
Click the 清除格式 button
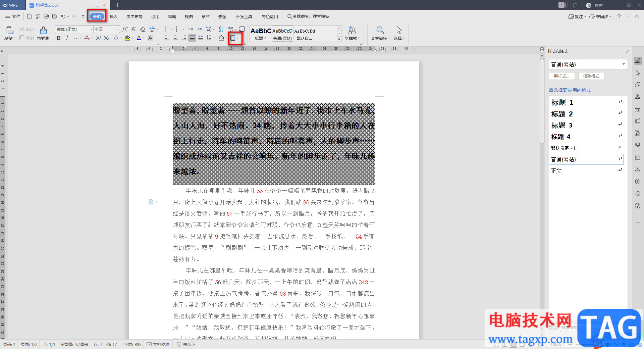[591, 76]
